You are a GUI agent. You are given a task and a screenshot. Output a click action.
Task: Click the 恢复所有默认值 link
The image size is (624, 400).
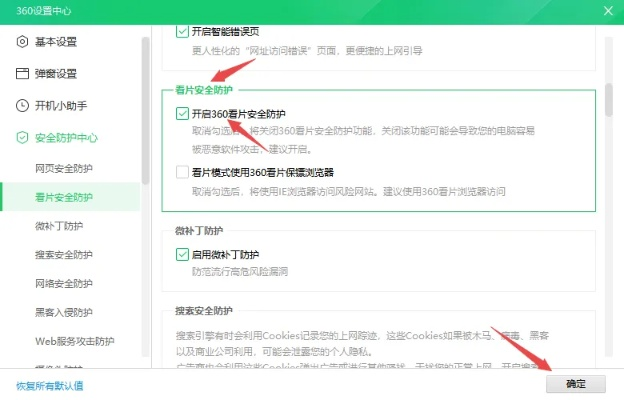pos(49,385)
